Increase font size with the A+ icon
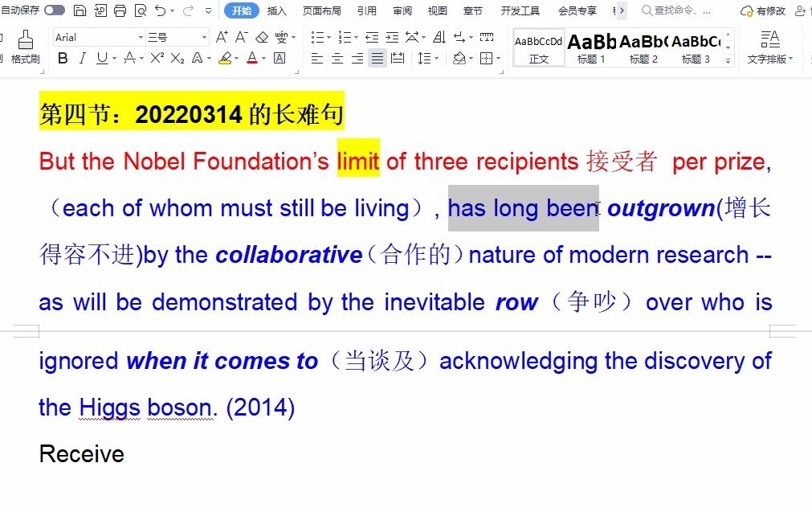Viewport: 812px width, 508px height. [222, 37]
